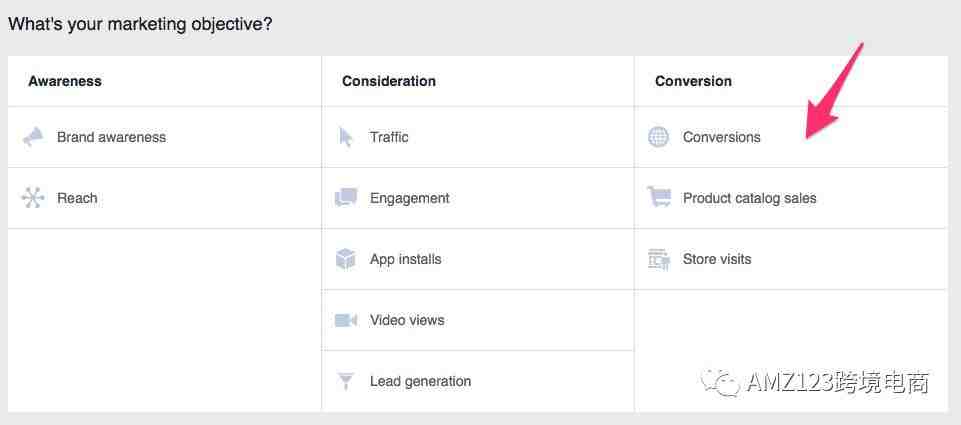Choose Product catalog sales text

click(750, 199)
